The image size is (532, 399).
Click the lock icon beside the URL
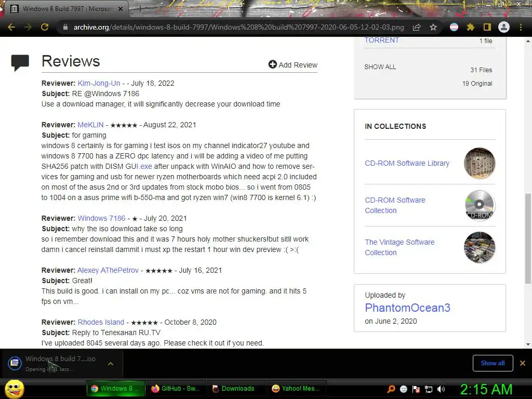click(65, 27)
